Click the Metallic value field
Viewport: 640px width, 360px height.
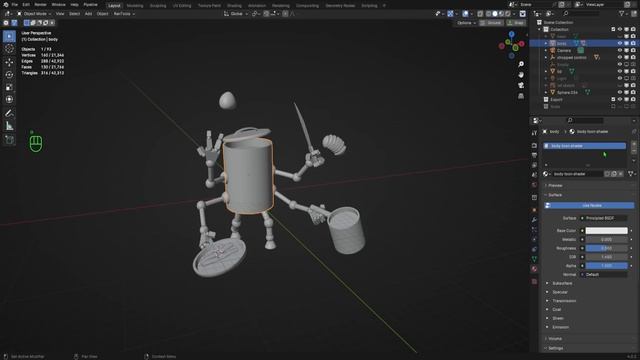point(607,240)
